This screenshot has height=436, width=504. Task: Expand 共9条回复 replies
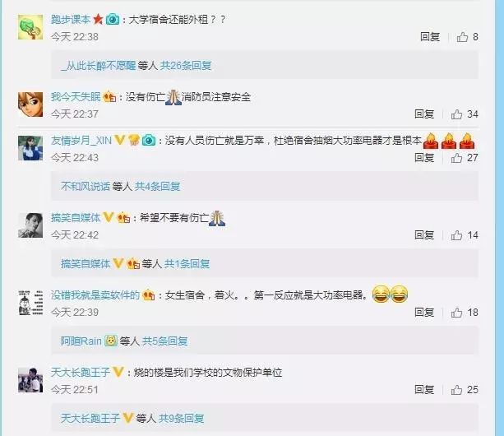coord(182,419)
